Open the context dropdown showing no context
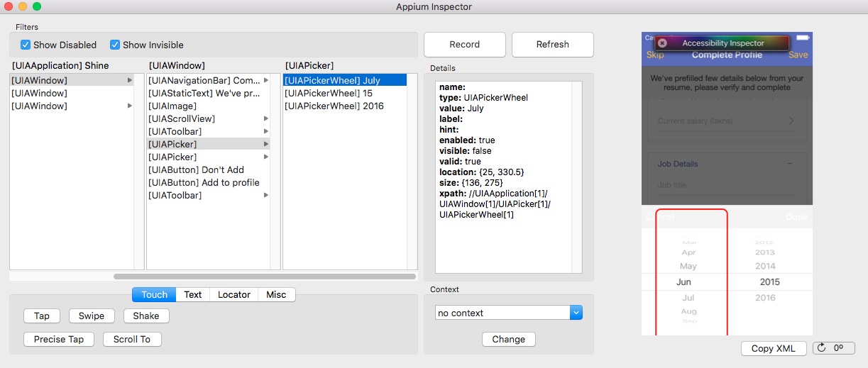 click(x=508, y=313)
